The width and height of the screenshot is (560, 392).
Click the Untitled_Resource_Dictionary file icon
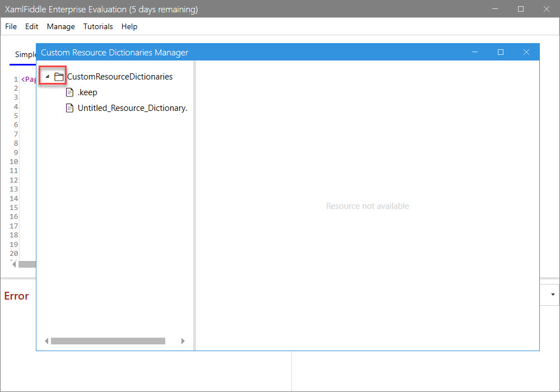[69, 108]
